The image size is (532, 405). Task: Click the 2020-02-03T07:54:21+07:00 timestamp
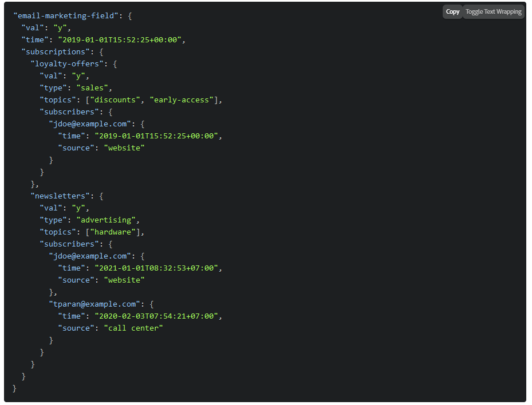click(x=157, y=316)
